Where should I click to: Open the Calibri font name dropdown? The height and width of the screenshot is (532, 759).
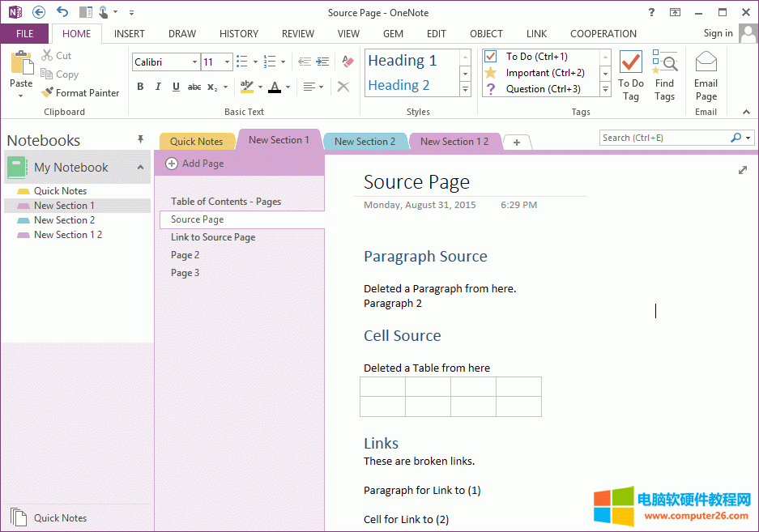point(194,62)
